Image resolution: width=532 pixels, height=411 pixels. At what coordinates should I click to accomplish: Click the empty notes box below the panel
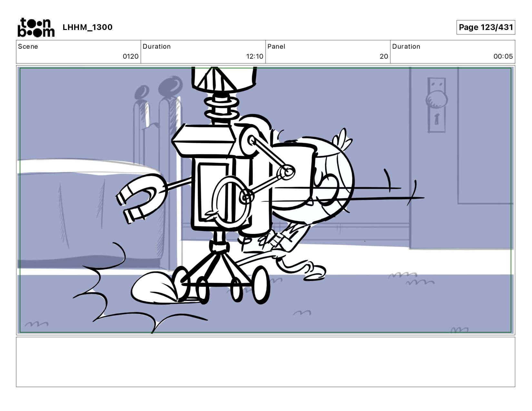point(266,362)
